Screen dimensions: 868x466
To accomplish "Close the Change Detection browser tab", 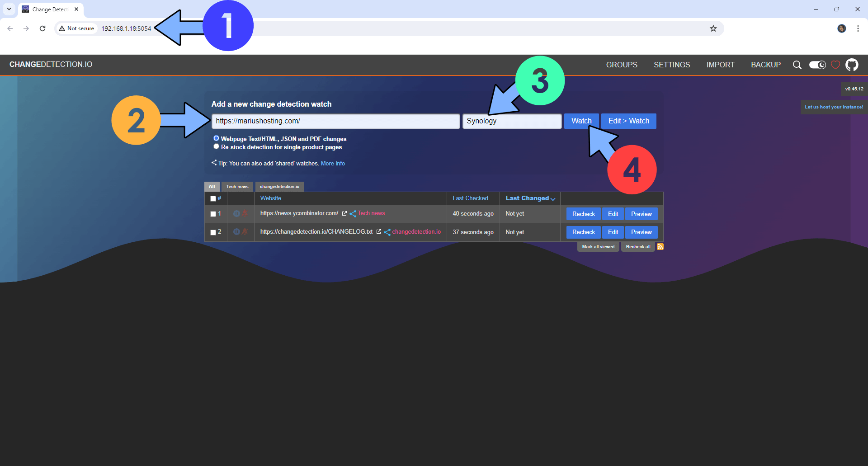I will (76, 9).
